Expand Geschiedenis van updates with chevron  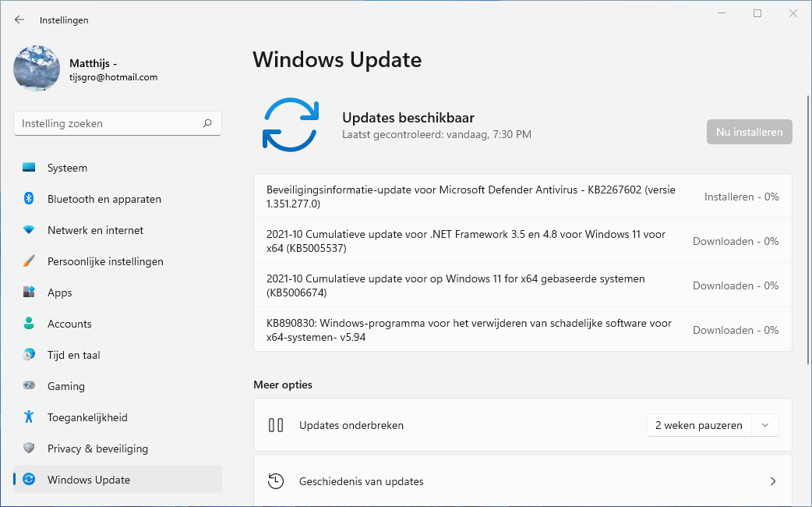click(772, 481)
